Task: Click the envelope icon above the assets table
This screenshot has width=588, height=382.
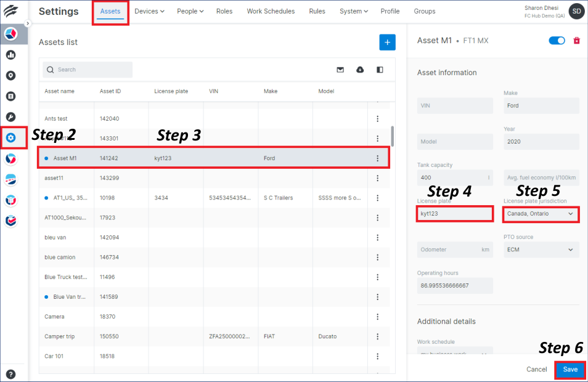Action: (x=340, y=70)
